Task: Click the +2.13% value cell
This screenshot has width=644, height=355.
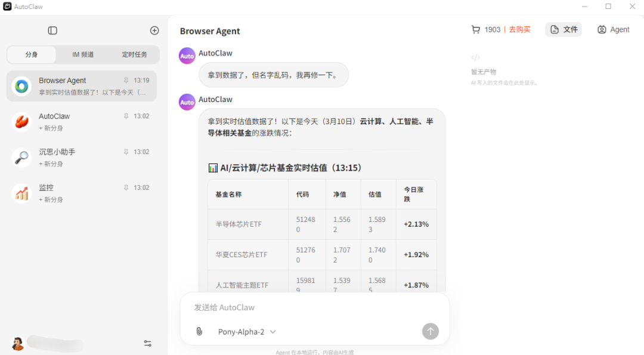Action: (x=416, y=224)
